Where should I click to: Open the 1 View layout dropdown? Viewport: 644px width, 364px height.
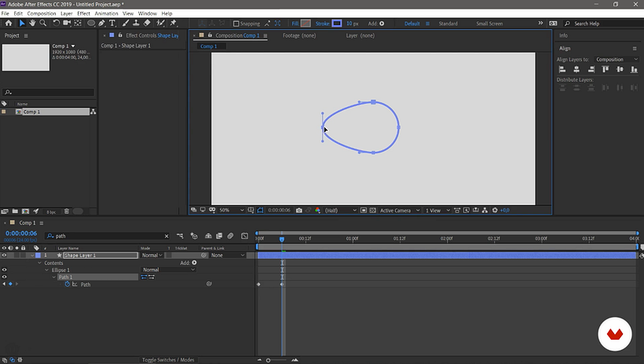(437, 210)
